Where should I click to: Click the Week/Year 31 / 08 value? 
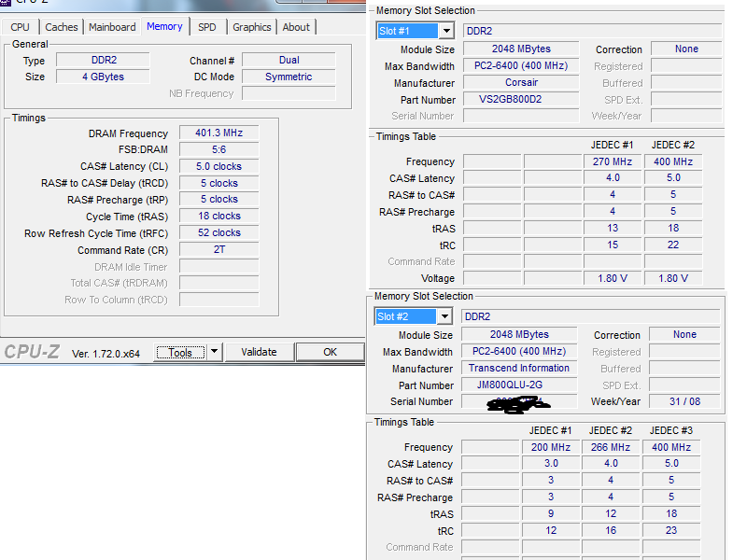coord(685,401)
